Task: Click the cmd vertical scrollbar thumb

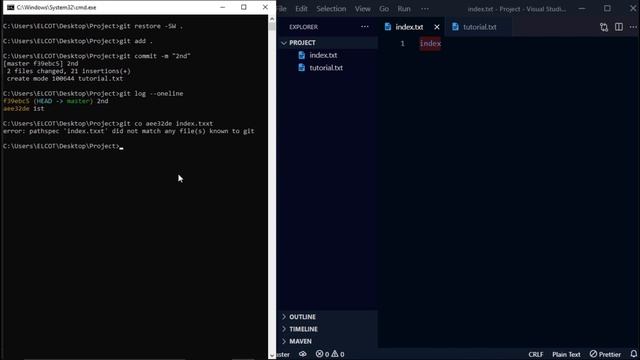Action: pyautogui.click(x=272, y=27)
